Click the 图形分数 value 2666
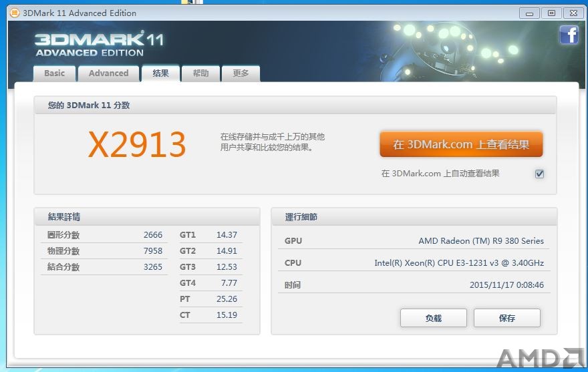The height and width of the screenshot is (372, 588). pos(153,235)
